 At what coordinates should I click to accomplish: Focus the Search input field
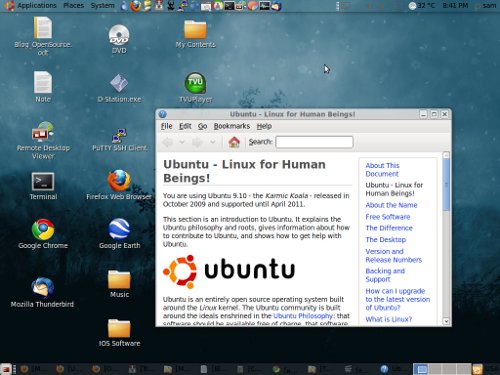point(314,142)
